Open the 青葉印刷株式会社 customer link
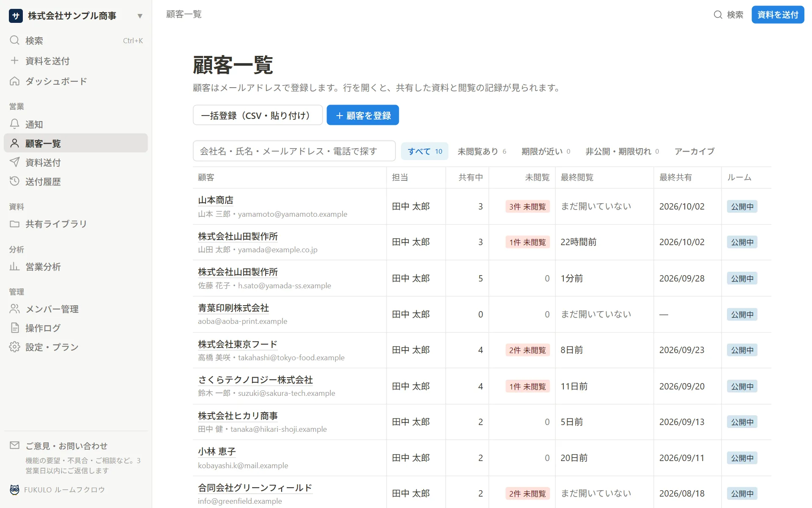Image resolution: width=812 pixels, height=508 pixels. 233,308
